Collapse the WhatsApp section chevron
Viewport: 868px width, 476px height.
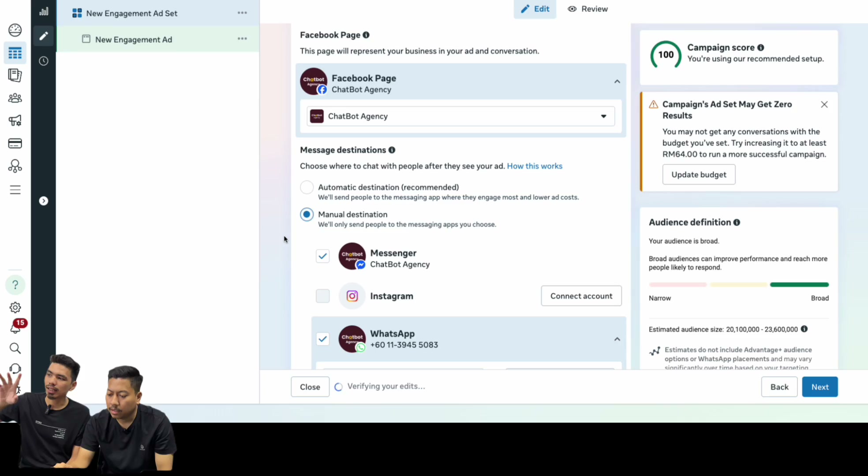(617, 339)
